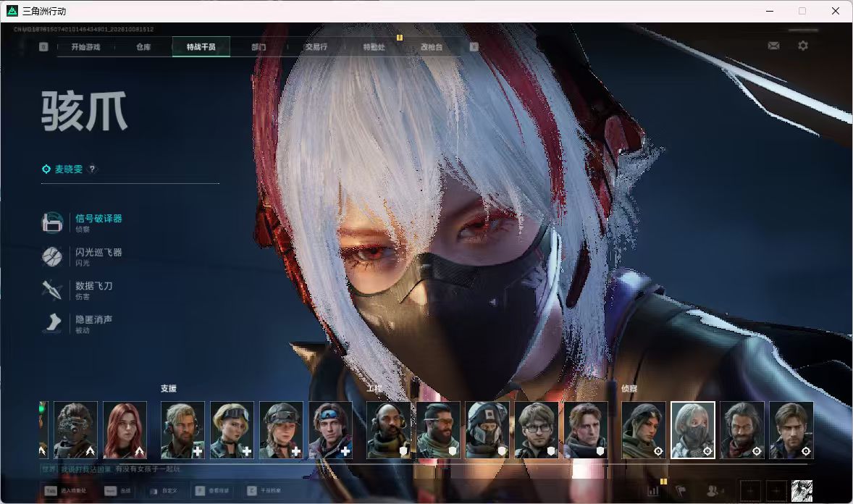Select the white-haired masked recon operator portrait
Image resolution: width=853 pixels, height=504 pixels.
point(692,430)
